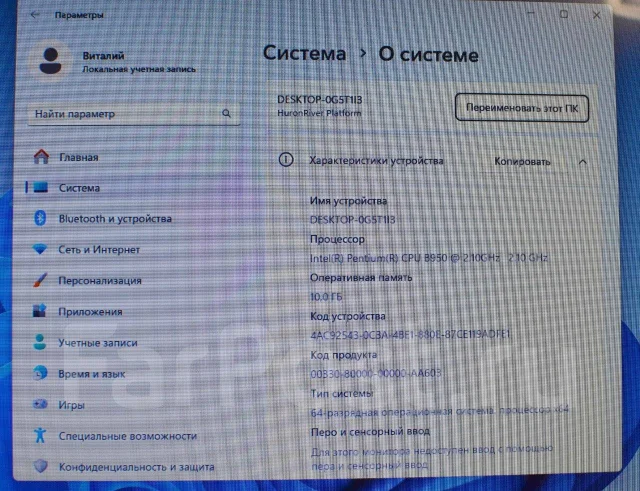Viewport: 640px width, 491px height.
Task: Click the Найти параметр search field
Action: pyautogui.click(x=133, y=113)
